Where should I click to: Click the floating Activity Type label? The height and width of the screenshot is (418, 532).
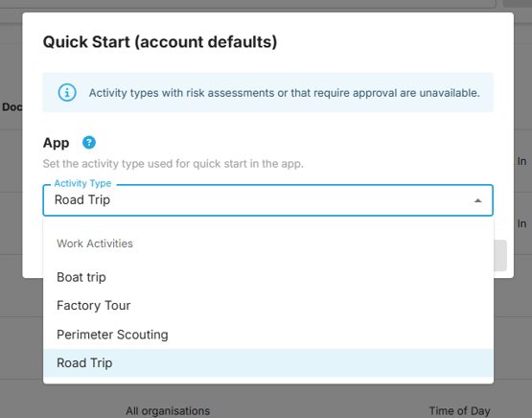(x=82, y=183)
